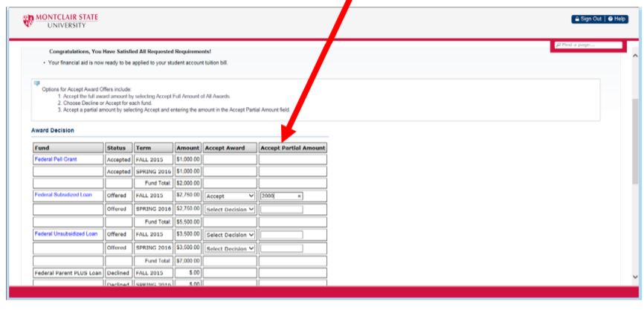Click the Find a page search box

click(x=587, y=46)
